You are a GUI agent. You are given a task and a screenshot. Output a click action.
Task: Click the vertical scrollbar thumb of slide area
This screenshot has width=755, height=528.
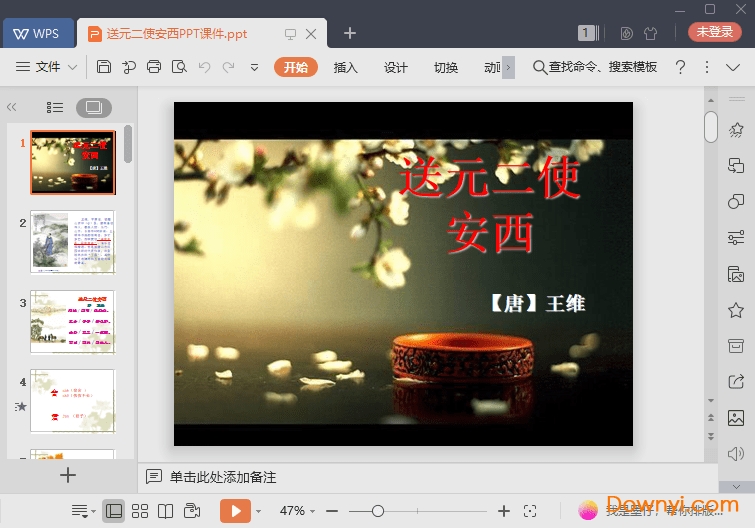(x=711, y=127)
